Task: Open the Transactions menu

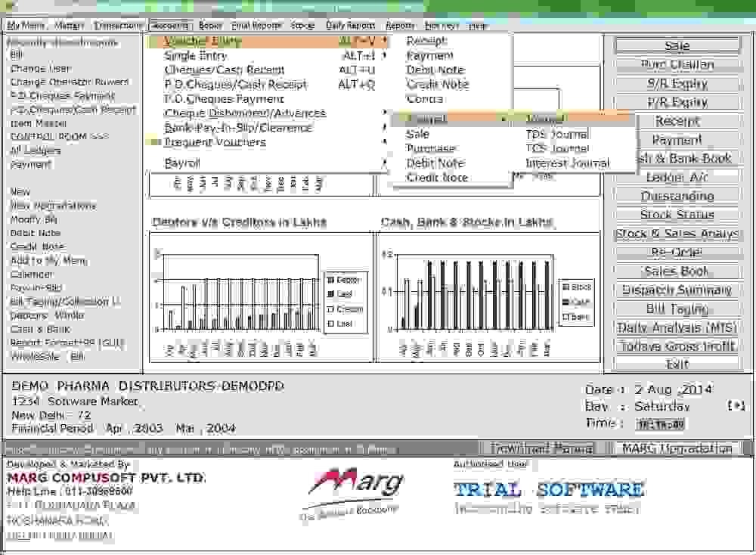Action: pyautogui.click(x=118, y=25)
